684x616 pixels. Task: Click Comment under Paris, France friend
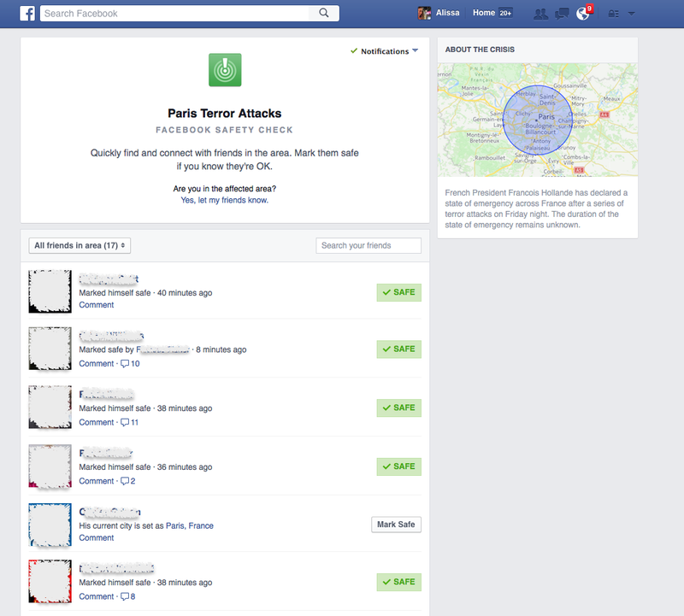[97, 538]
